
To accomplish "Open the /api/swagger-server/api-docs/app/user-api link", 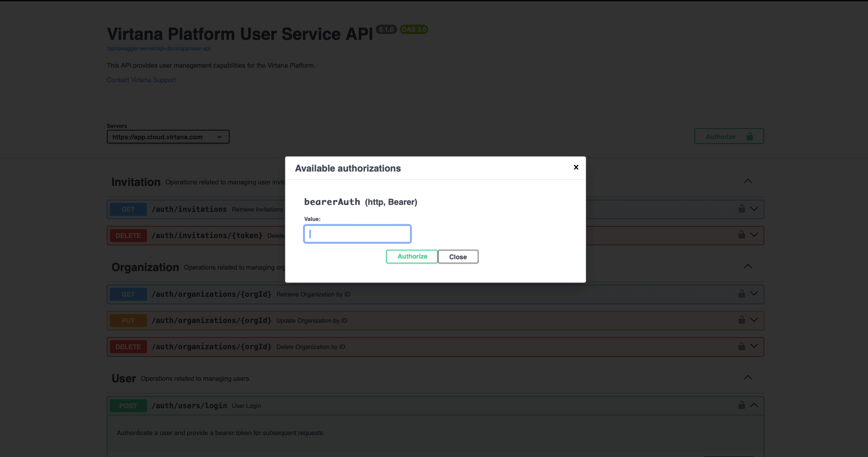I will point(158,48).
